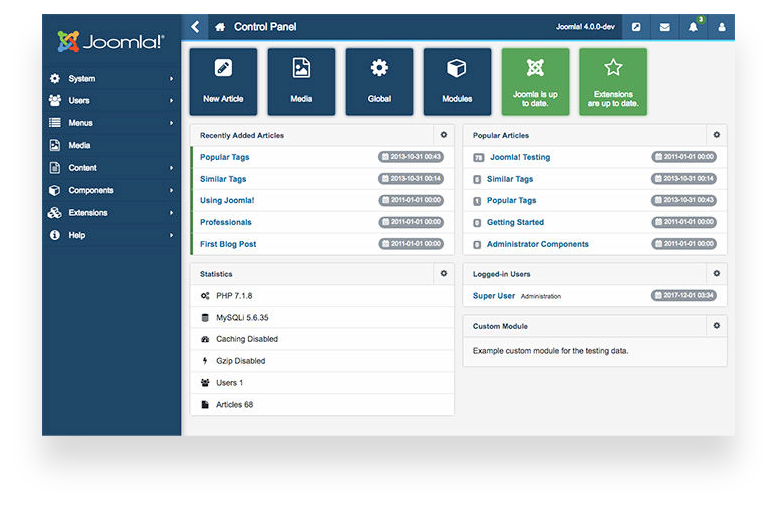Screen dimensions: 777x506
Task: Click the Gzip Disabled statistics row
Action: point(322,361)
